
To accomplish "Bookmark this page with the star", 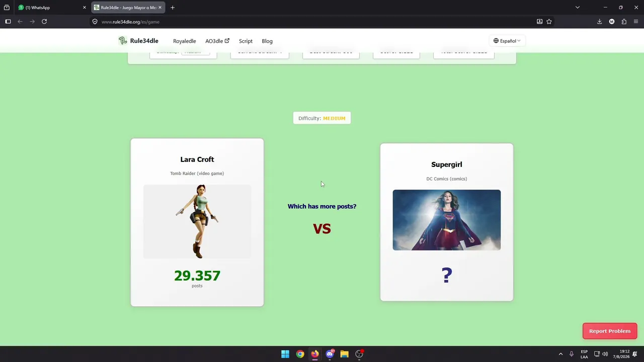I will pyautogui.click(x=549, y=22).
